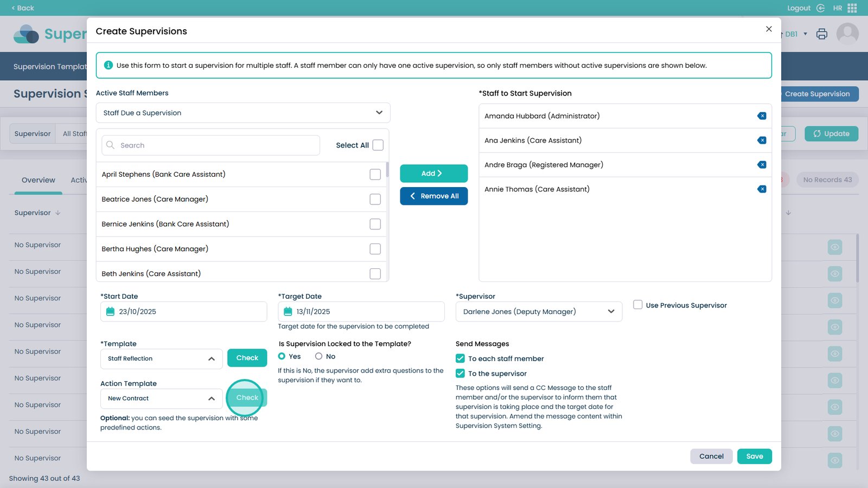Select No for supervision locked to template
Viewport: 868px width, 488px height.
tap(319, 356)
